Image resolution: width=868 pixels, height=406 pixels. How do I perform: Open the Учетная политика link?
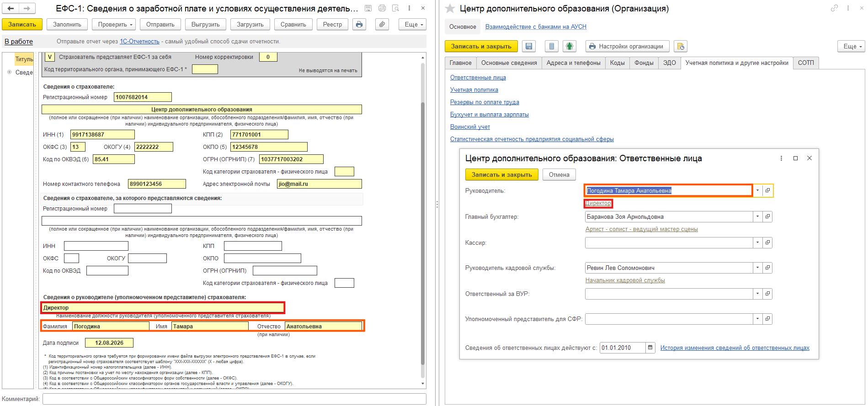click(x=474, y=90)
